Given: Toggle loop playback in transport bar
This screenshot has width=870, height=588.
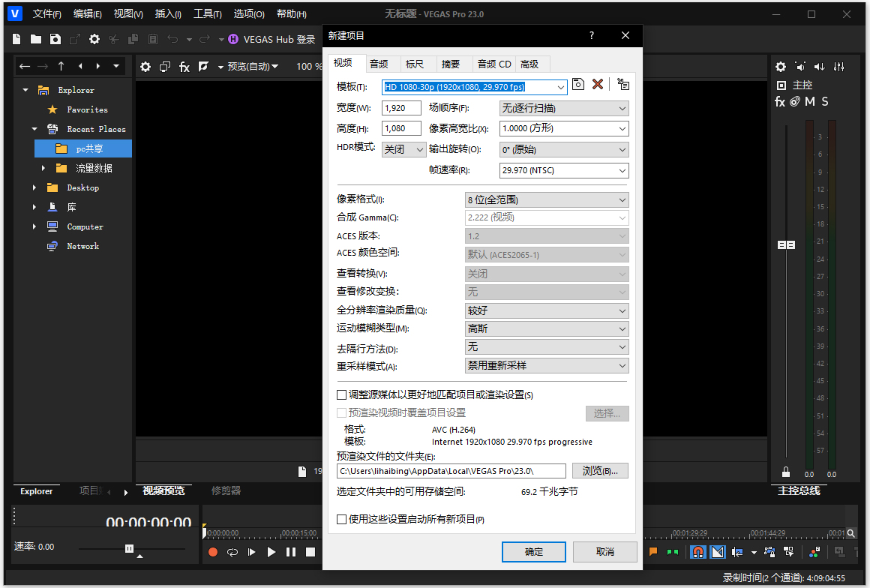Looking at the screenshot, I should click(232, 552).
